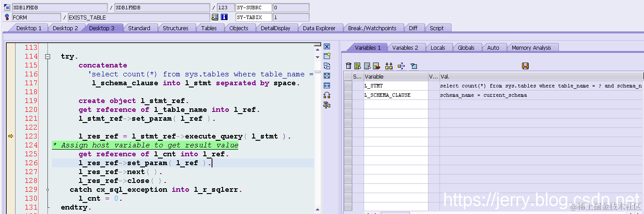Screen dimensions: 644x214
Task: Open the DetailDisplay tab
Action: click(275, 28)
